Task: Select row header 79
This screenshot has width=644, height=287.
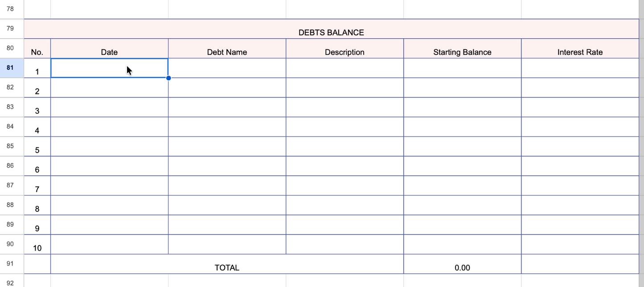Action: click(12, 29)
